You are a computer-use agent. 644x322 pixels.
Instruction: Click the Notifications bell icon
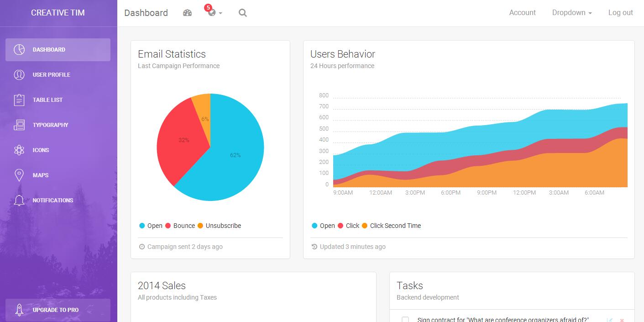[19, 201]
